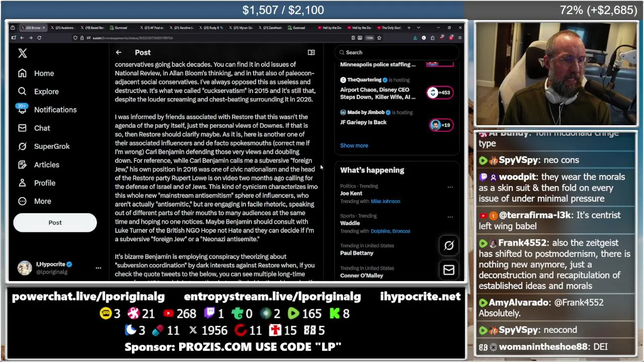Click browser back arrow
Image resolution: width=644 pixels, height=362 pixels.
point(22,38)
